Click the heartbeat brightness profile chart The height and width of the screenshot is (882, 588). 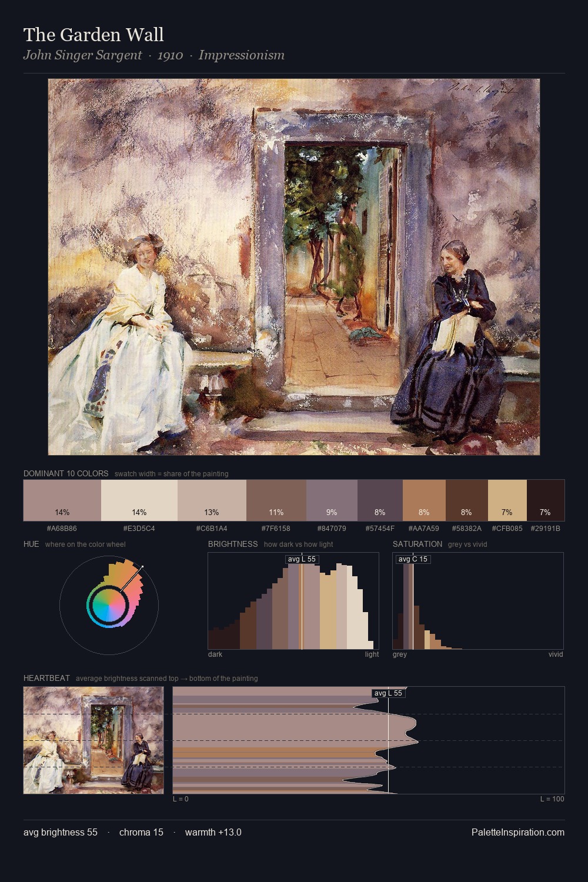tap(369, 740)
